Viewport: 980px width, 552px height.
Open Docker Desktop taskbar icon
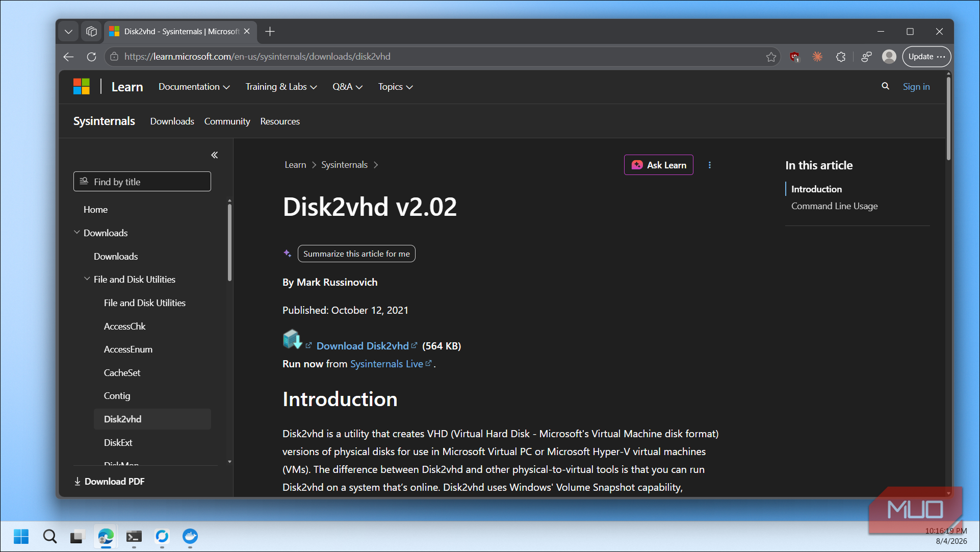point(190,536)
